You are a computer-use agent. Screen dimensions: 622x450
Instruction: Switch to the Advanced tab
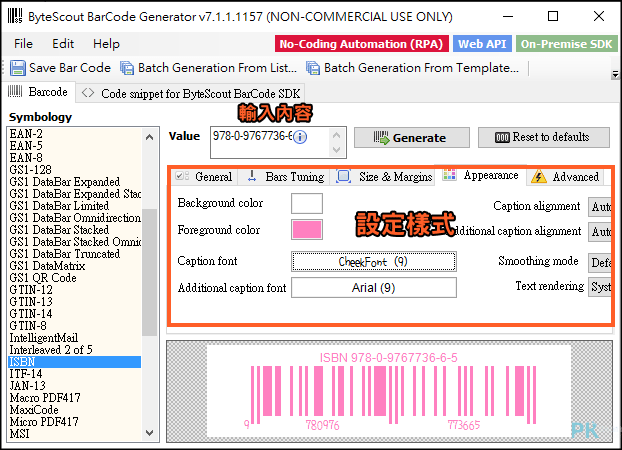tap(566, 177)
